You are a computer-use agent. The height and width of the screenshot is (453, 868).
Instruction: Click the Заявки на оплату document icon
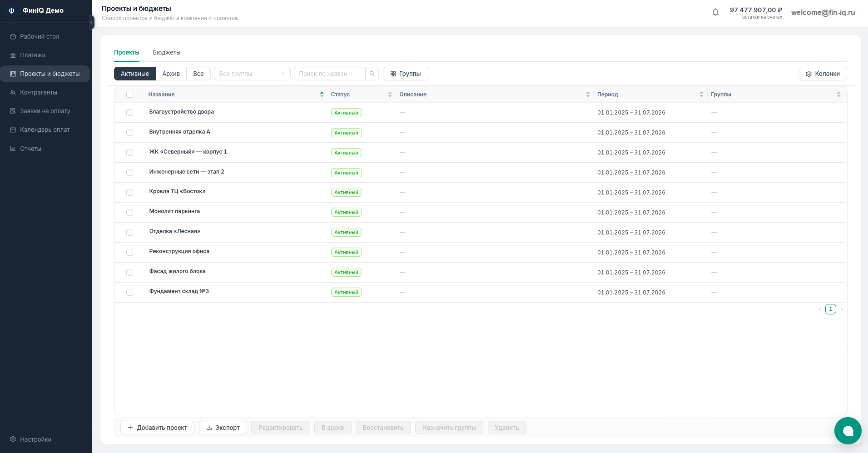pyautogui.click(x=13, y=111)
